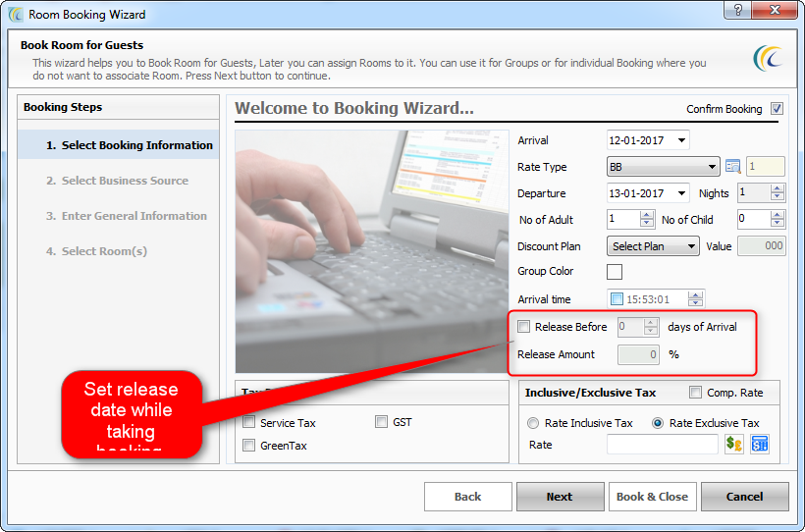Open the Rate Type BB dropdown
Screen dimensions: 805x532
pos(712,167)
